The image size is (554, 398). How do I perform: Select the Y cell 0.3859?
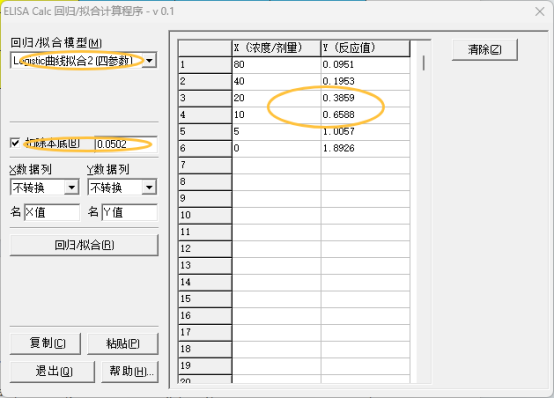365,98
